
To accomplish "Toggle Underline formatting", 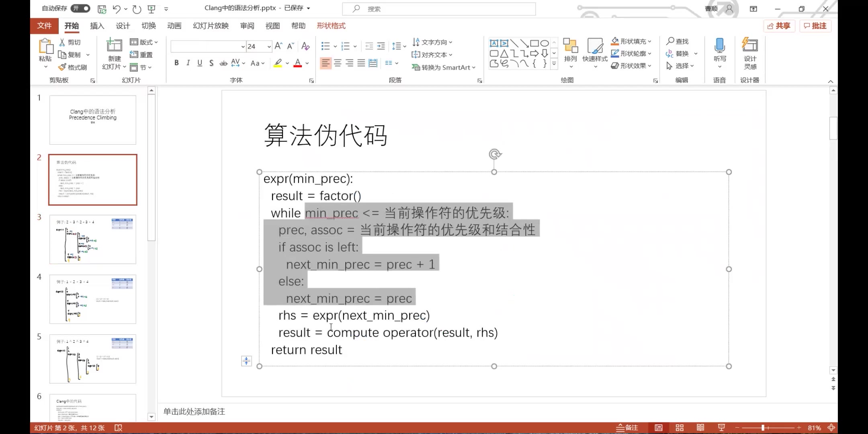I will (200, 63).
